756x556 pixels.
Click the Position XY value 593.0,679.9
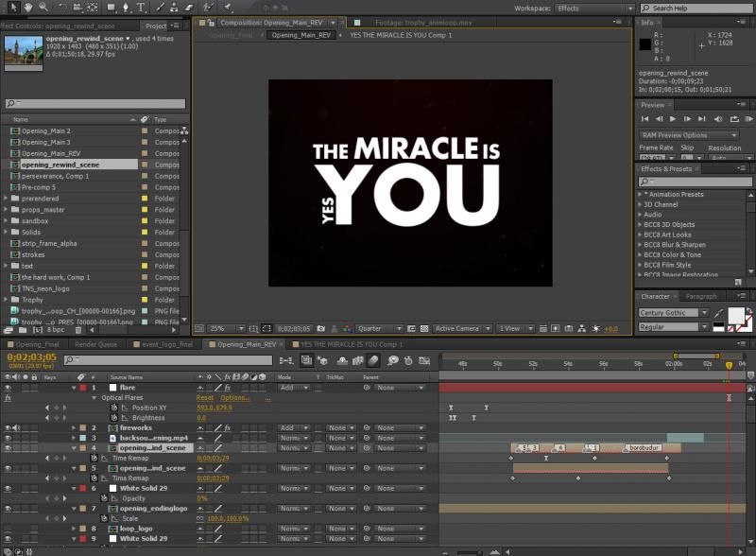(x=215, y=408)
